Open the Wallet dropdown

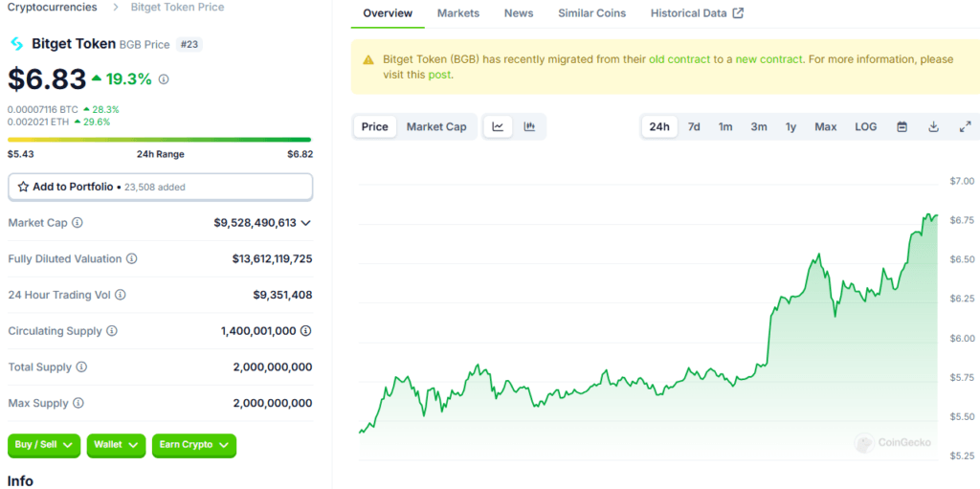click(x=116, y=445)
